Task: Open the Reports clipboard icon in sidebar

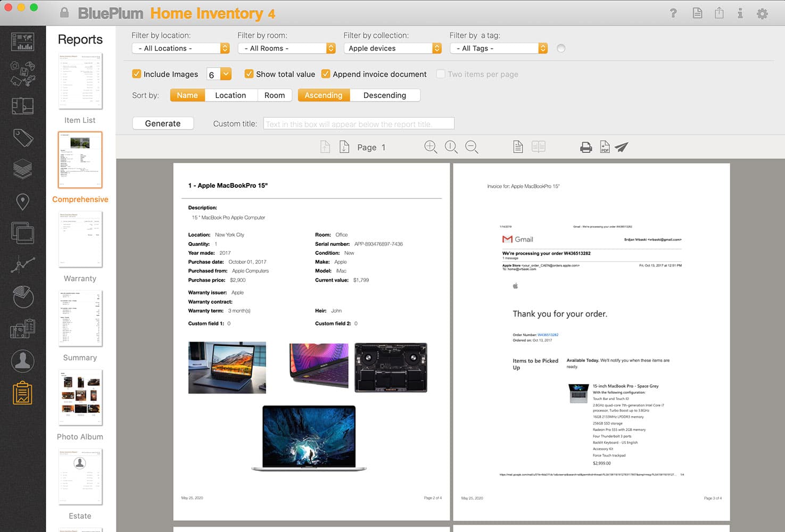Action: point(22,393)
